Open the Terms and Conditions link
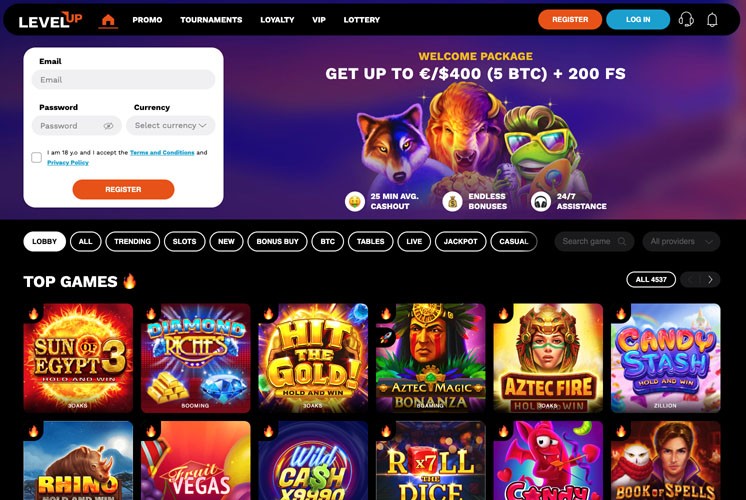Screen dimensions: 746x500 pos(162,153)
